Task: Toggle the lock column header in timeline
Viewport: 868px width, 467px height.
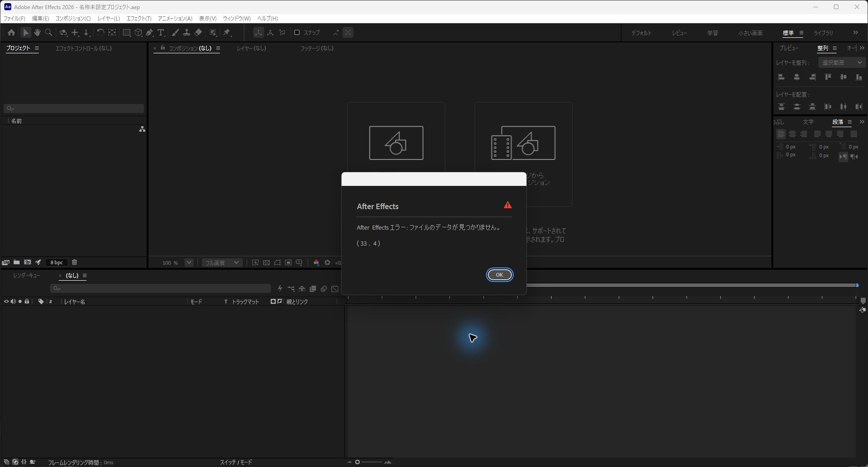Action: (27, 302)
